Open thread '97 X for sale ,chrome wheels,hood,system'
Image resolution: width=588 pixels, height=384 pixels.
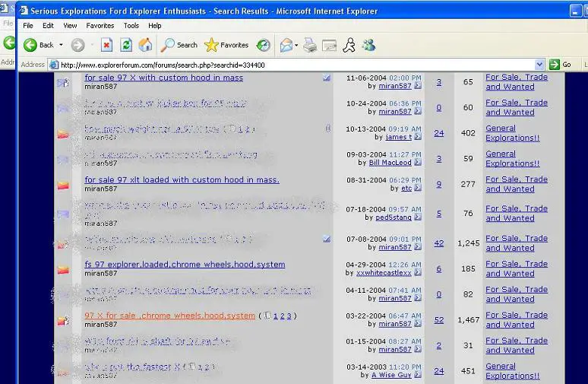(170, 316)
